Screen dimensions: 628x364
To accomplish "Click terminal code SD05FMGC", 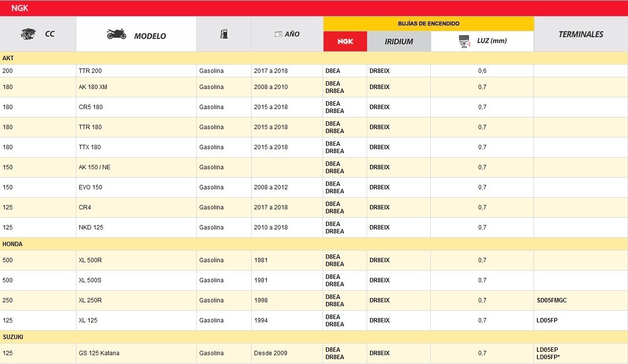I will tap(552, 300).
